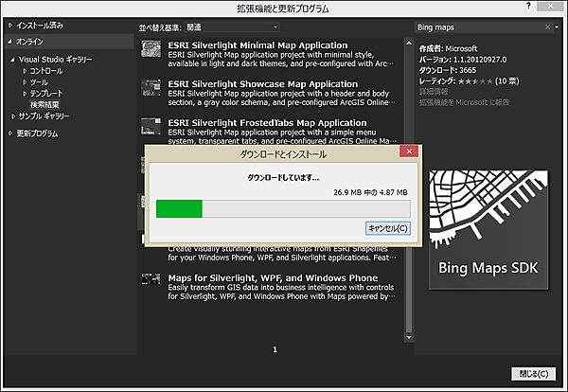Click the 閉じる(C) close button
This screenshot has height=392, width=568.
point(534,374)
